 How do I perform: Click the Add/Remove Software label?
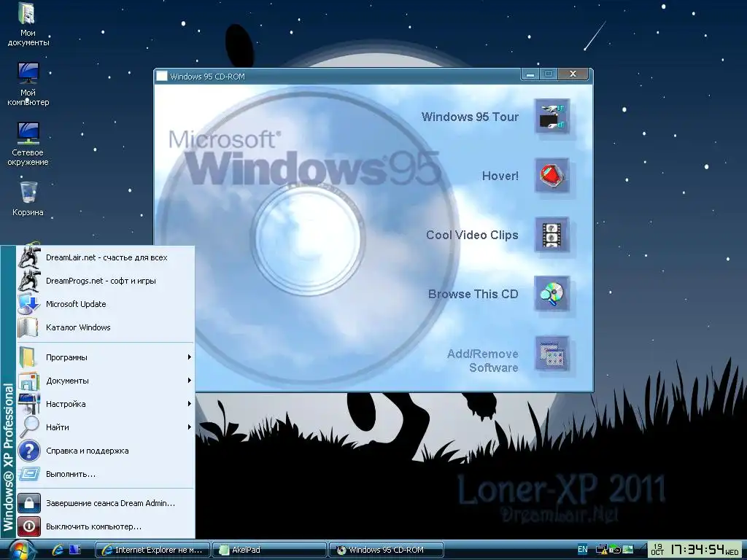pyautogui.click(x=483, y=360)
